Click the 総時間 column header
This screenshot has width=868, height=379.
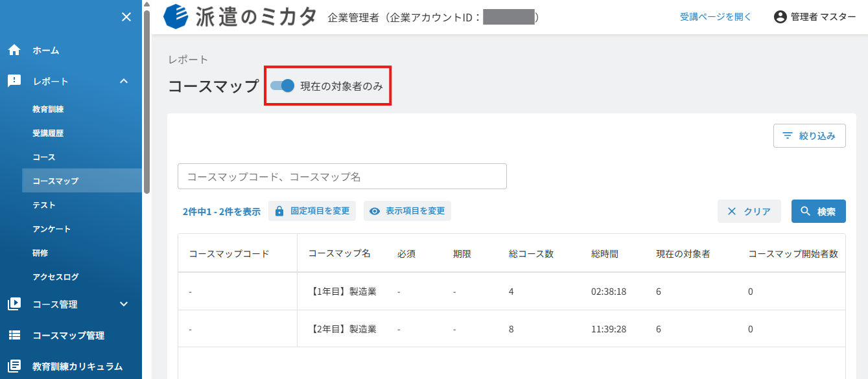605,254
